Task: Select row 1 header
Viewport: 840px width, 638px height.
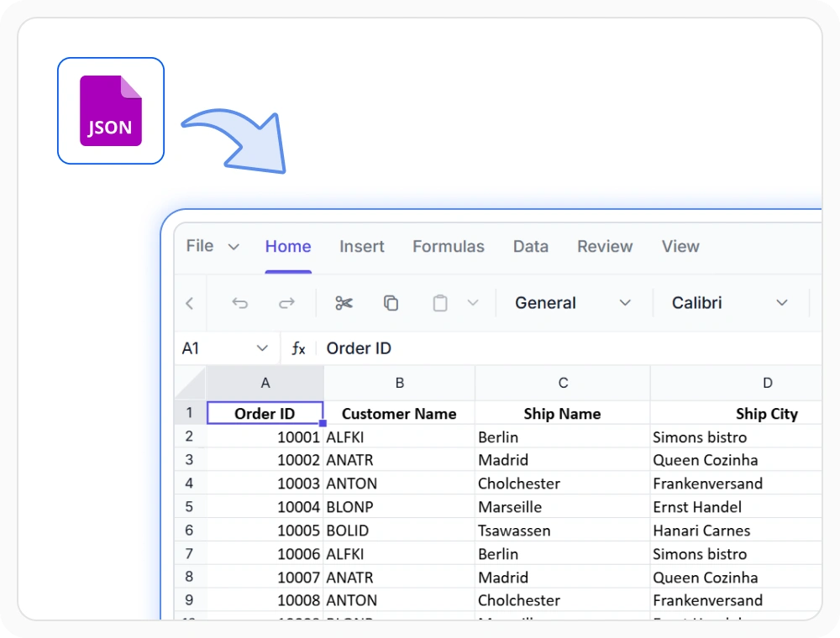Action: click(190, 413)
